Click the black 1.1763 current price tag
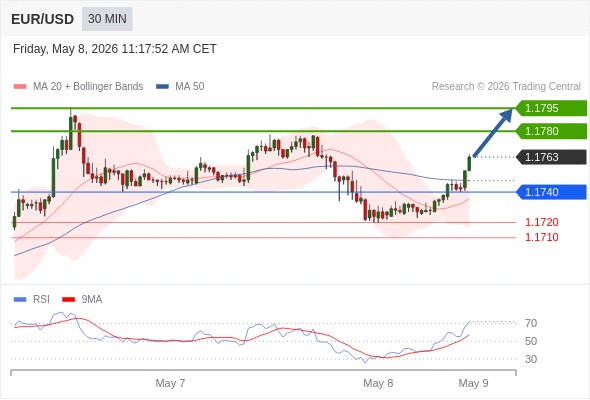 pyautogui.click(x=551, y=157)
